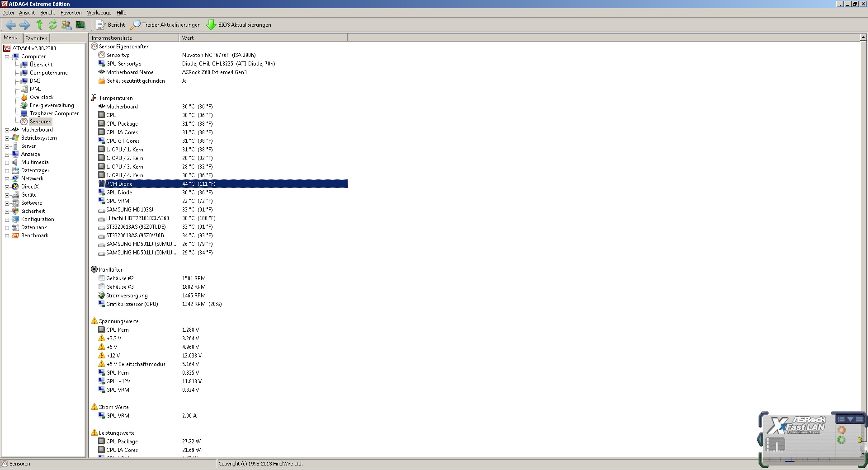
Task: Open the Werkzeuge menu
Action: coord(99,13)
